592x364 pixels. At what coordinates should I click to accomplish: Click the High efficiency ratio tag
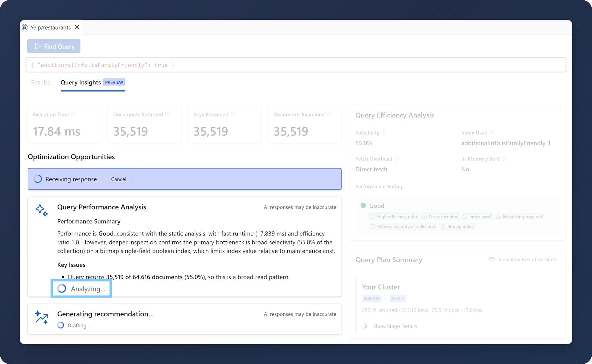tap(394, 217)
